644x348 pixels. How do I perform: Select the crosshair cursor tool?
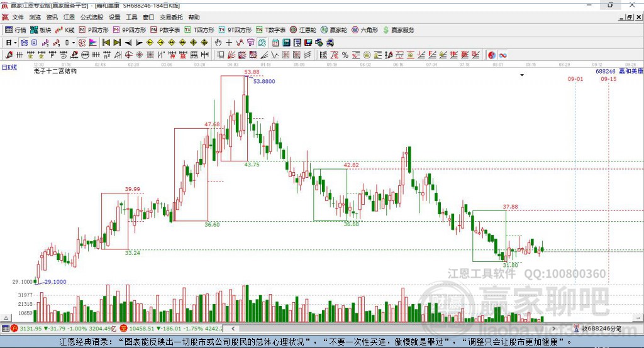coord(229,43)
